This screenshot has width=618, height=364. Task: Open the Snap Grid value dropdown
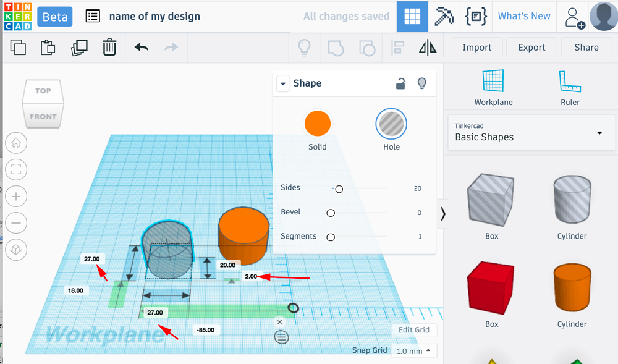coord(413,350)
